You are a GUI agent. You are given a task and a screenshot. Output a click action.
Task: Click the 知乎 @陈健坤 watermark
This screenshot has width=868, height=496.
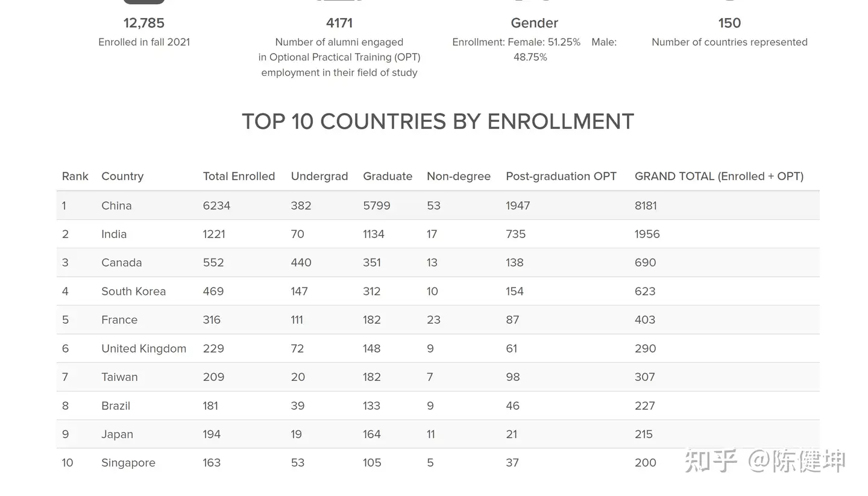pos(765,461)
